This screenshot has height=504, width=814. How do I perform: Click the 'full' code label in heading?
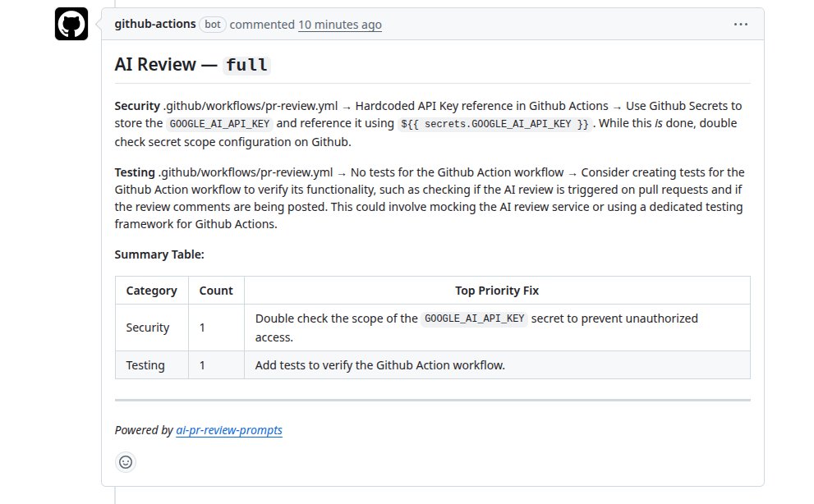click(x=246, y=65)
